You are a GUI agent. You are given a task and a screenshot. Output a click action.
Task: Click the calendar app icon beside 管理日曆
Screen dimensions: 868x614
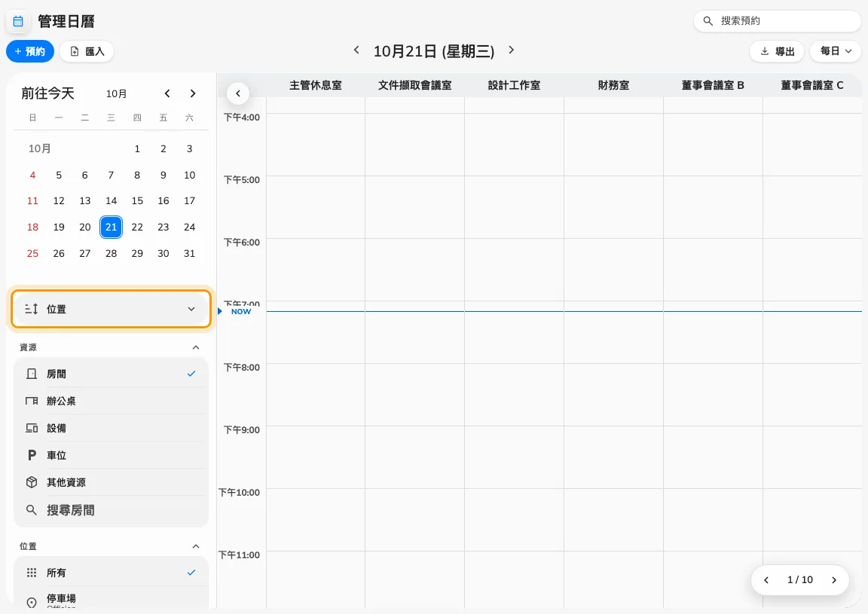point(18,22)
